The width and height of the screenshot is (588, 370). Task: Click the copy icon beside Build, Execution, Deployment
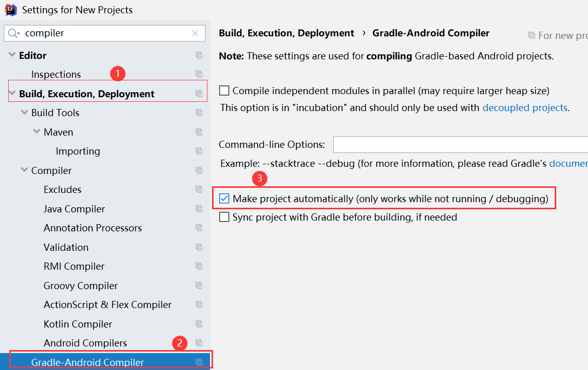click(x=199, y=94)
